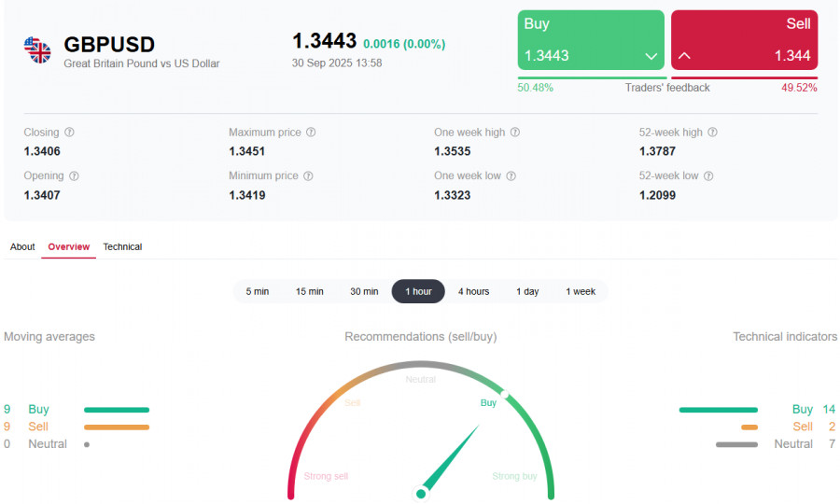Screen dimensions: 840x504
Task: Click the help icon next to One week high
Action: (x=515, y=133)
